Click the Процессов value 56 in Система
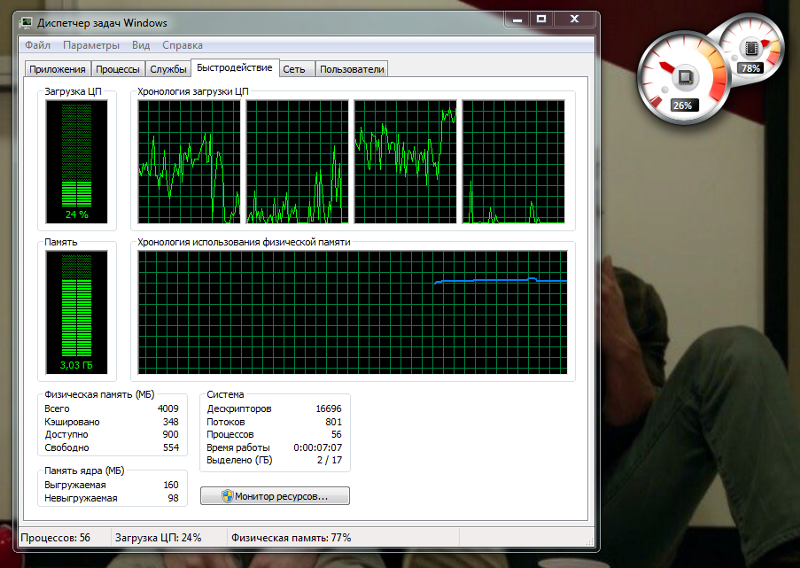Viewport: 800px width, 568px height. (336, 434)
